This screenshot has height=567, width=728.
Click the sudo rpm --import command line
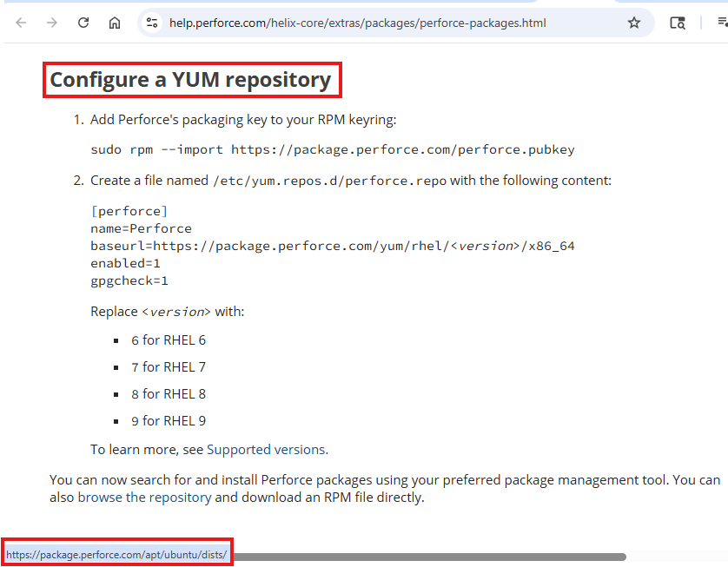coord(332,149)
